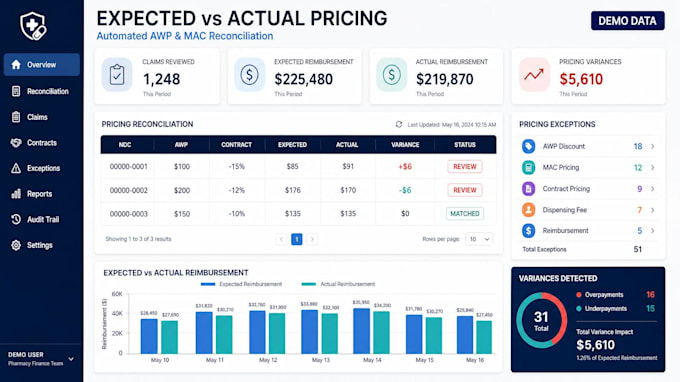Click the Reconciliation document icon
The image size is (680, 382).
pyautogui.click(x=16, y=91)
